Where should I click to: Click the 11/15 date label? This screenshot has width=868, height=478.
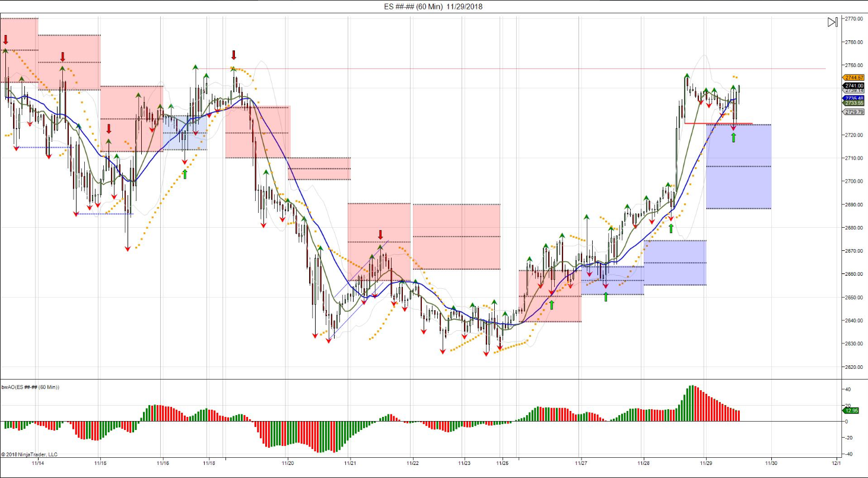click(100, 463)
